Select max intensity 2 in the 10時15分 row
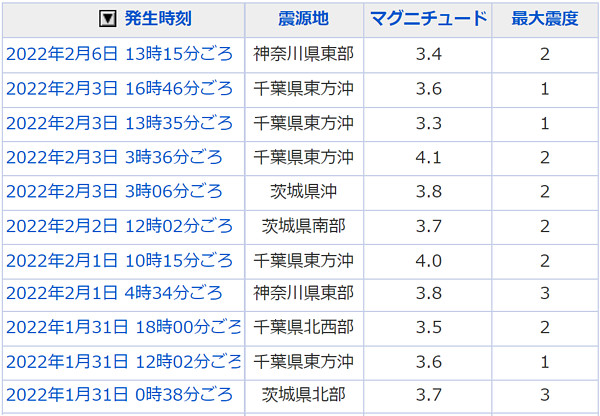 [x=545, y=261]
